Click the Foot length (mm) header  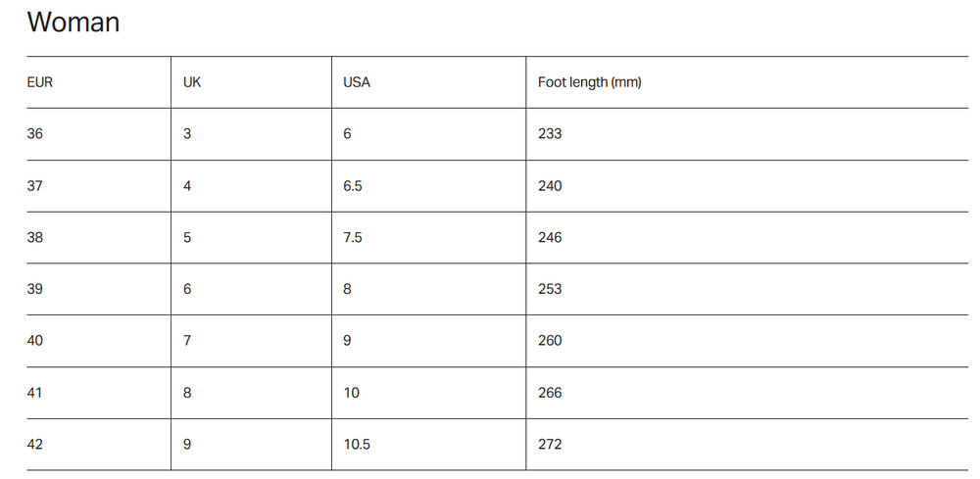[589, 82]
